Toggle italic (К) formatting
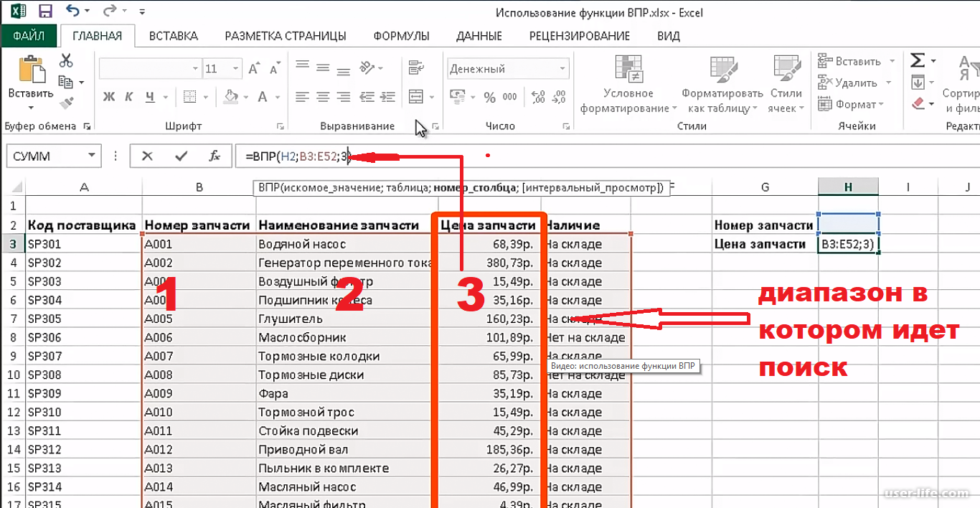 pos(129,97)
